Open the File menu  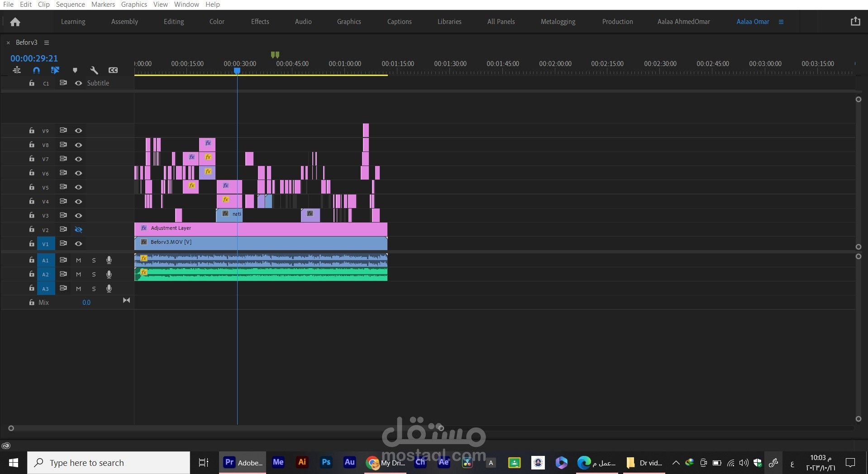[x=8, y=5]
